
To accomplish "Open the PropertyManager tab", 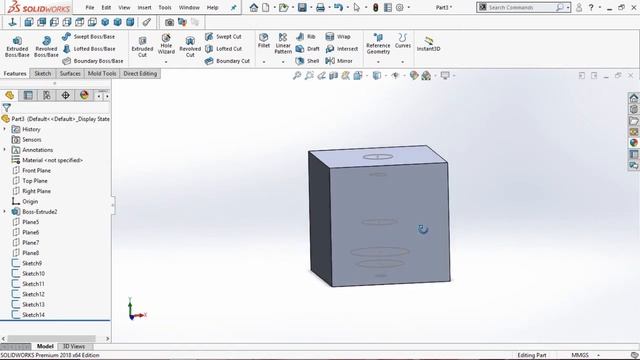I will [28, 95].
